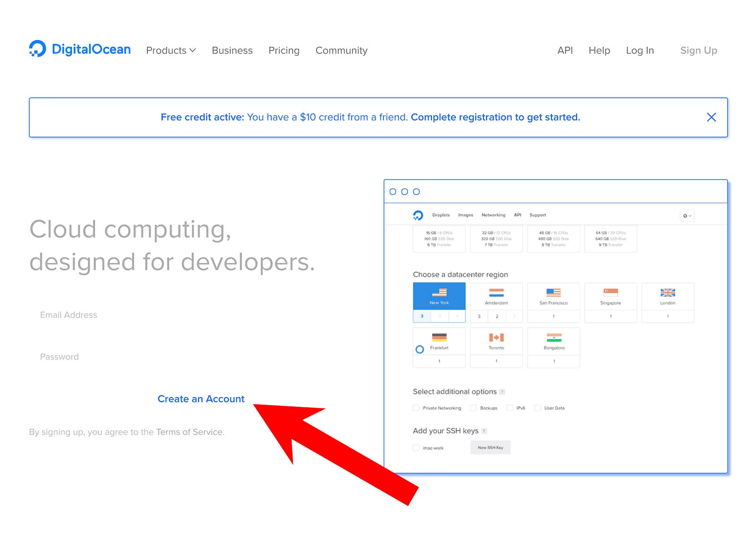Screen dimensions: 756x533
Task: Open the API link in the header
Action: (x=565, y=51)
